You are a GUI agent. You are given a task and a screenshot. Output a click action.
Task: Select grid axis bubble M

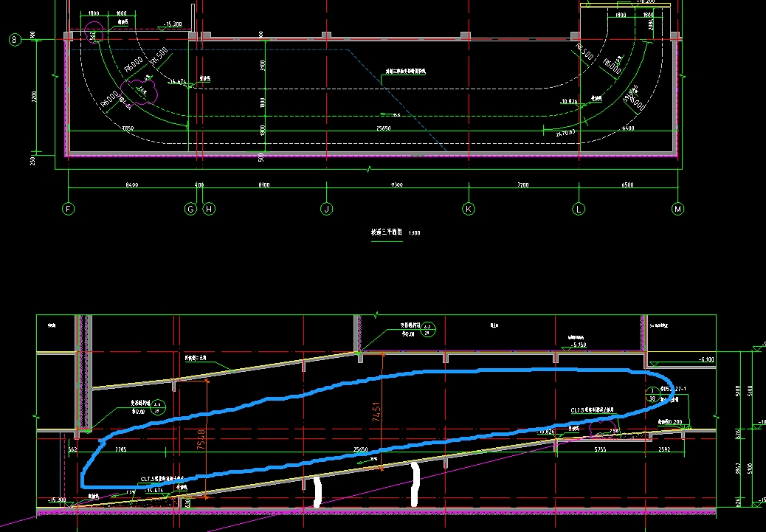click(677, 209)
